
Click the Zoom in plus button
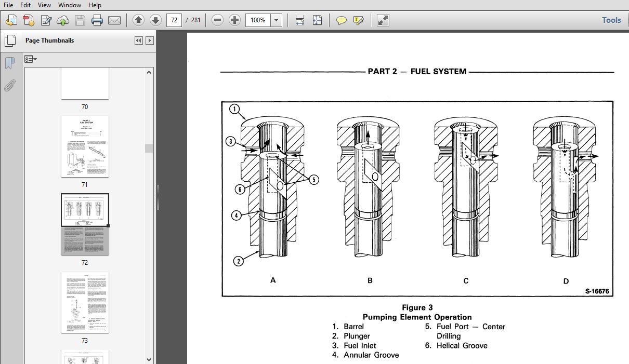(x=235, y=20)
